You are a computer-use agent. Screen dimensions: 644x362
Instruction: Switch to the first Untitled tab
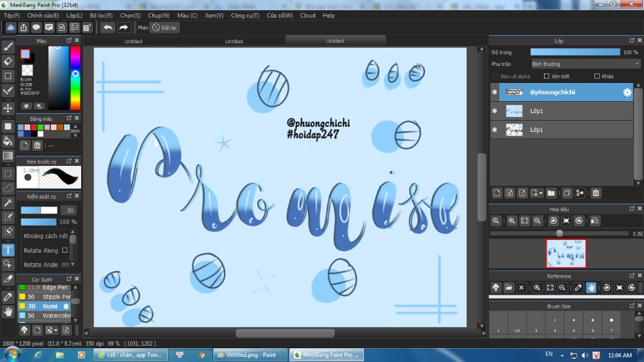[x=133, y=41]
